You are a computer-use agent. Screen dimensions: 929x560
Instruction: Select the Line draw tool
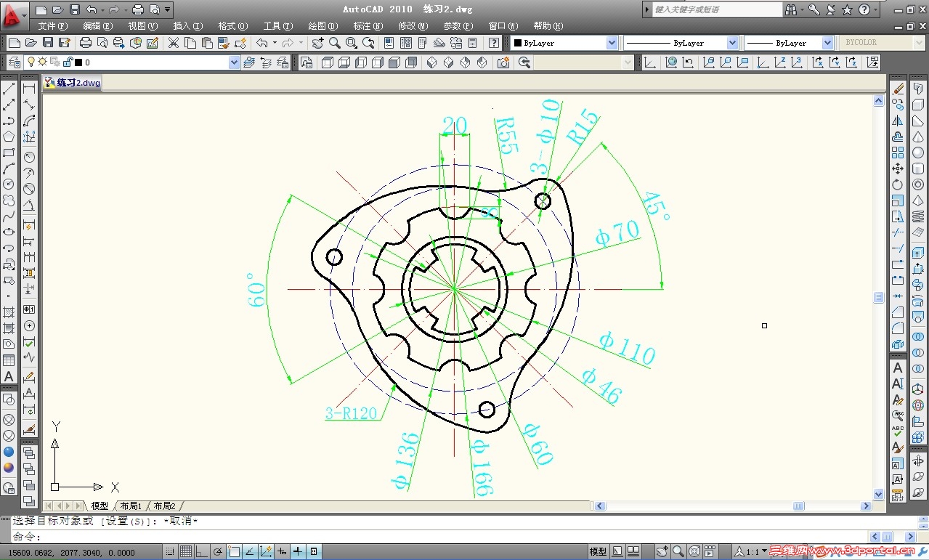9,89
